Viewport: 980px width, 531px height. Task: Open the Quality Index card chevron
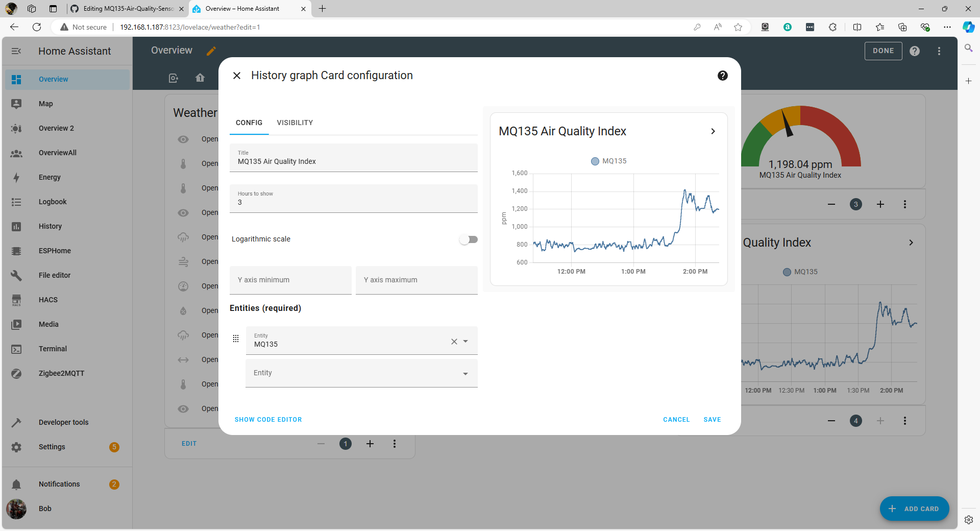coord(911,243)
